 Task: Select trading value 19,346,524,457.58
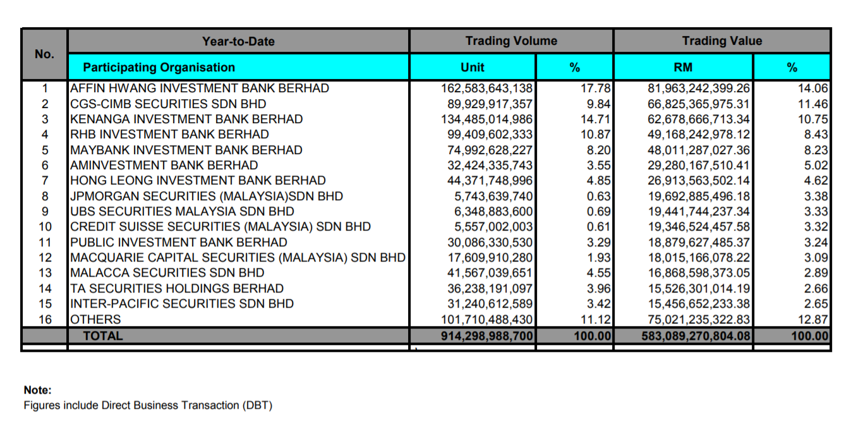[x=699, y=226]
